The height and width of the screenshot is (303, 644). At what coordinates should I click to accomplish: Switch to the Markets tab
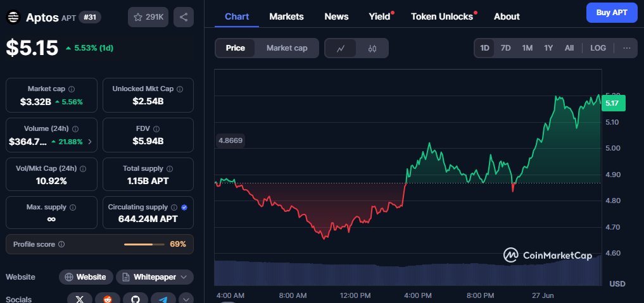coord(286,16)
